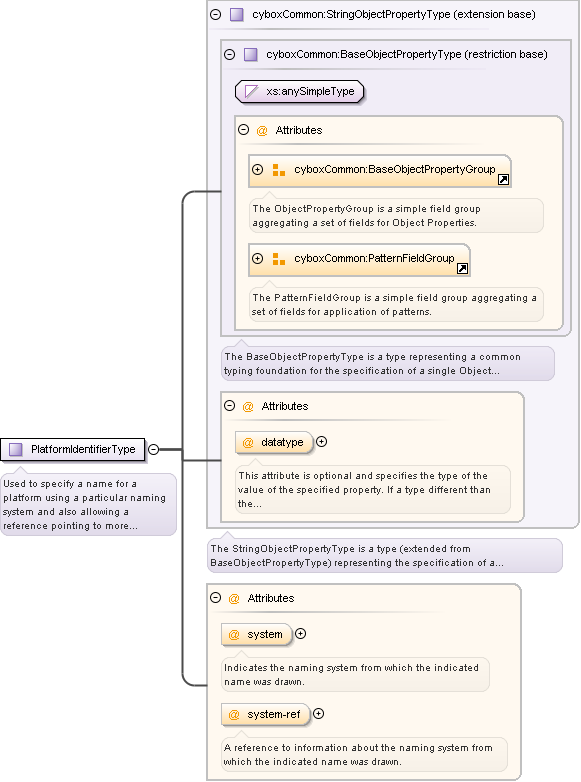Collapse the BaseObjectPropertyType restriction base
This screenshot has height=782, width=581.
pos(229,54)
